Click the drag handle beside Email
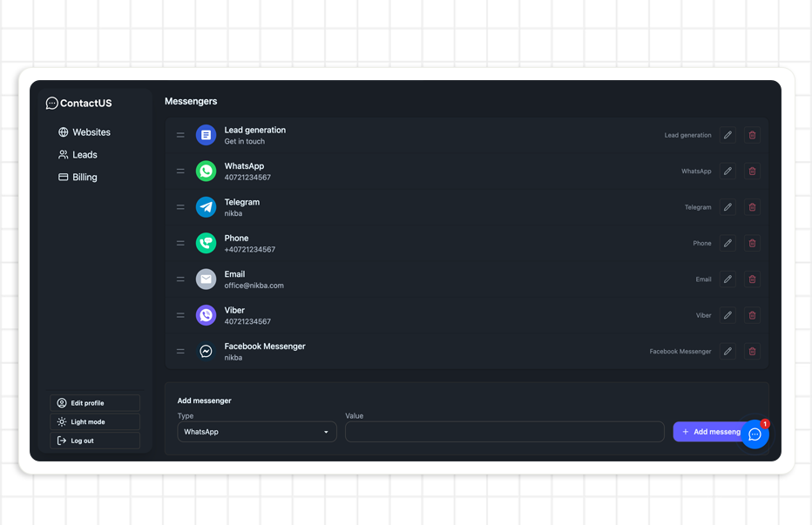The width and height of the screenshot is (812, 525). 180,279
